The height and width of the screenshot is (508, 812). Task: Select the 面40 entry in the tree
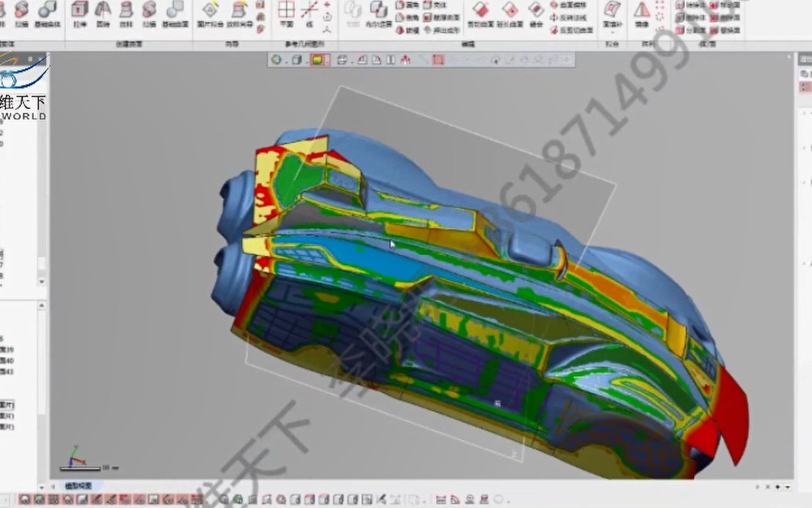pos(7,361)
